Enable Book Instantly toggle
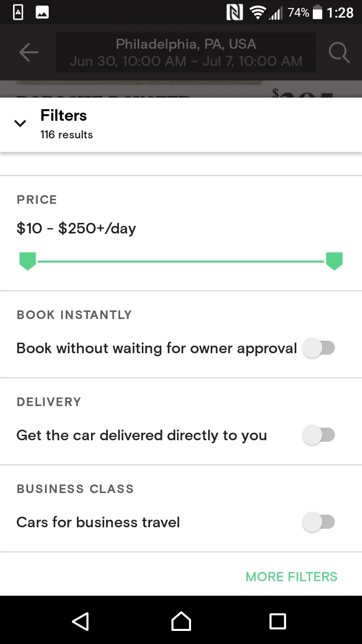The width and height of the screenshot is (362, 644). [319, 348]
